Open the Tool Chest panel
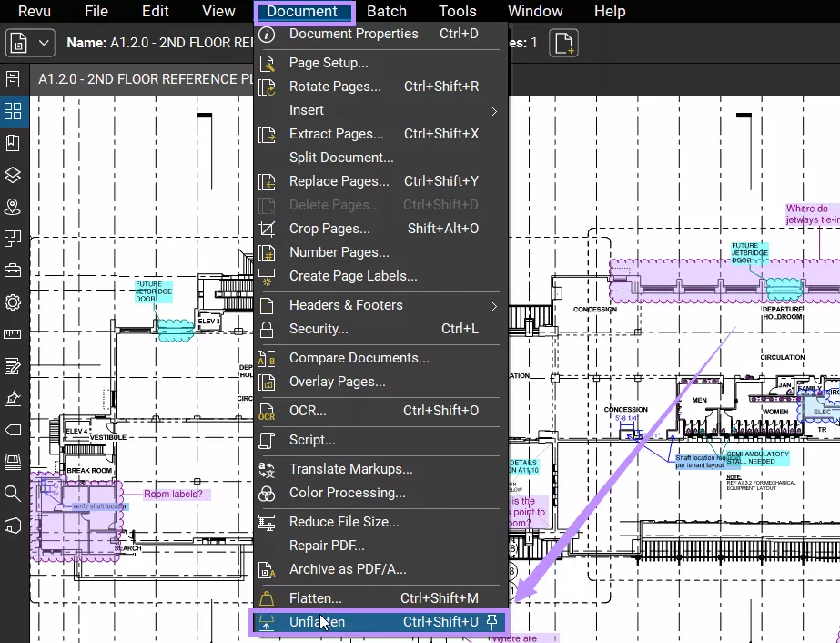The image size is (840, 643). (x=13, y=270)
